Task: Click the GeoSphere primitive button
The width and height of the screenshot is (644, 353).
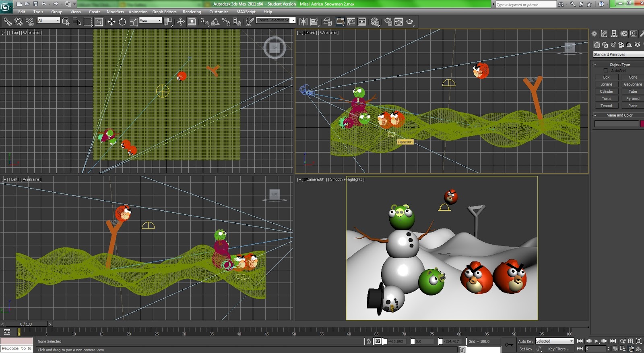Action: (633, 84)
